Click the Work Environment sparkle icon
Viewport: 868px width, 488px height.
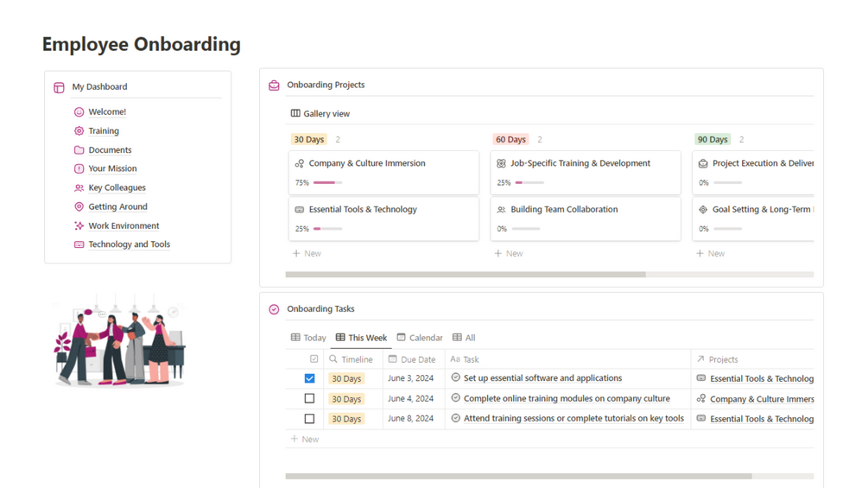point(79,226)
